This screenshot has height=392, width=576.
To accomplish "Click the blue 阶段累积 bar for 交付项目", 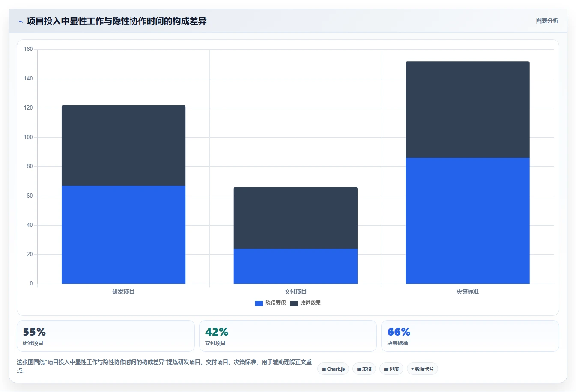I will tap(295, 266).
